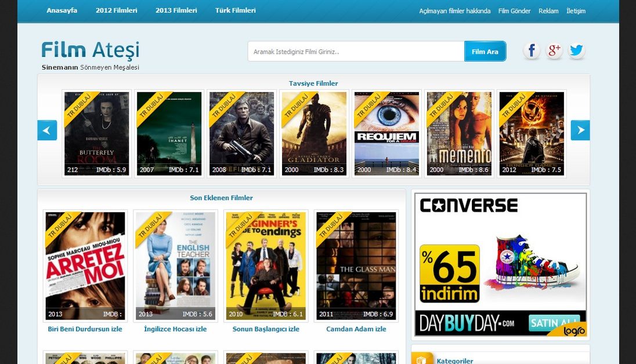Click Camdan Adam izle link
The width and height of the screenshot is (636, 364).
click(x=356, y=329)
